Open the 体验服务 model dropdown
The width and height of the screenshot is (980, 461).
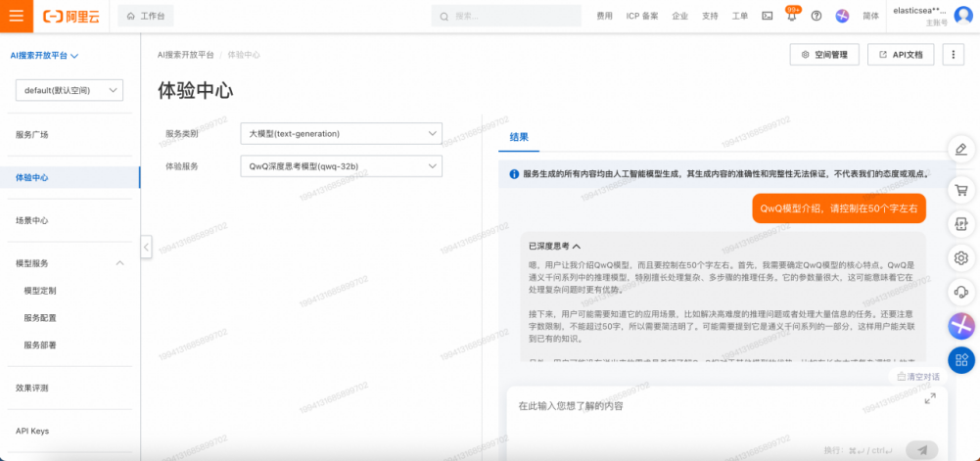[x=340, y=166]
